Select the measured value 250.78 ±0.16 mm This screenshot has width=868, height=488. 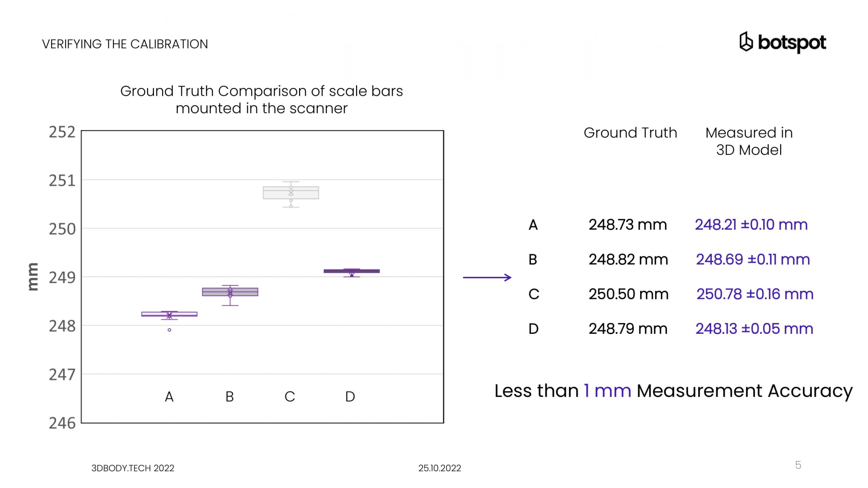755,294
